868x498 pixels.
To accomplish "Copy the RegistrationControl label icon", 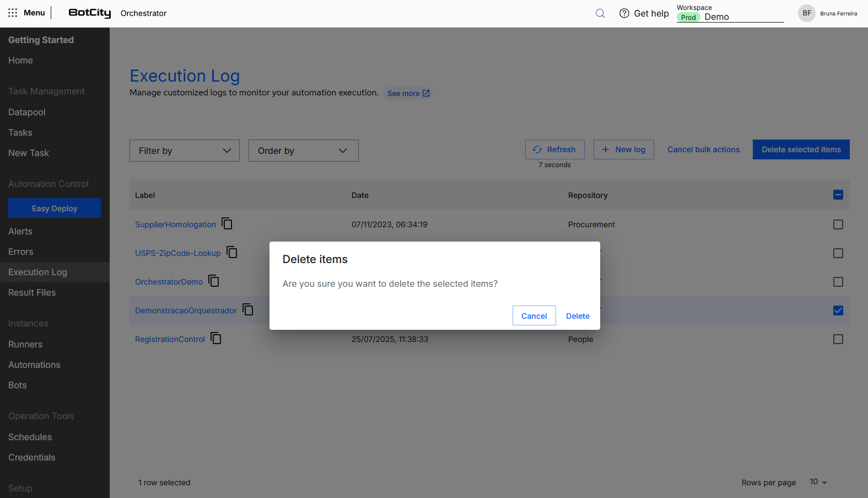I will pyautogui.click(x=216, y=338).
